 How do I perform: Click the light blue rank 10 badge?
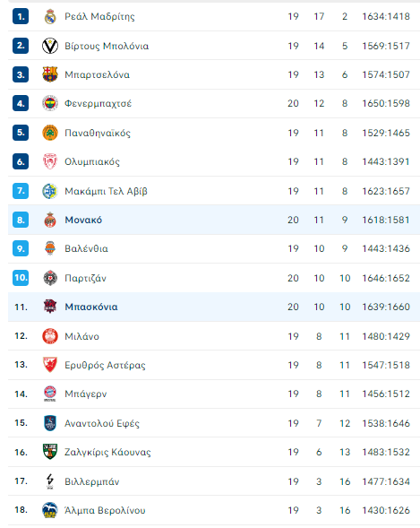[x=21, y=278]
